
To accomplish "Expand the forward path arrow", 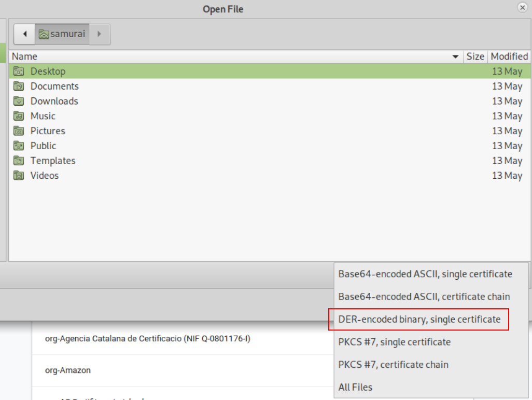I will pos(99,34).
